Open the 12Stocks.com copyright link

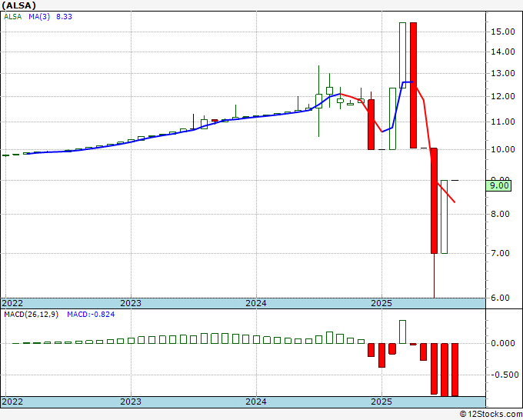[x=491, y=415]
